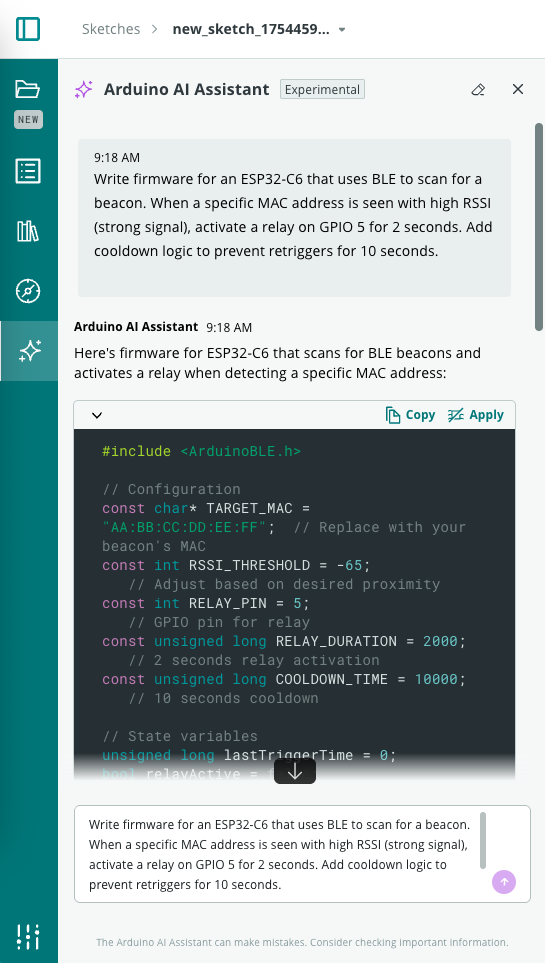Clear chat with the eraser icon

point(478,90)
